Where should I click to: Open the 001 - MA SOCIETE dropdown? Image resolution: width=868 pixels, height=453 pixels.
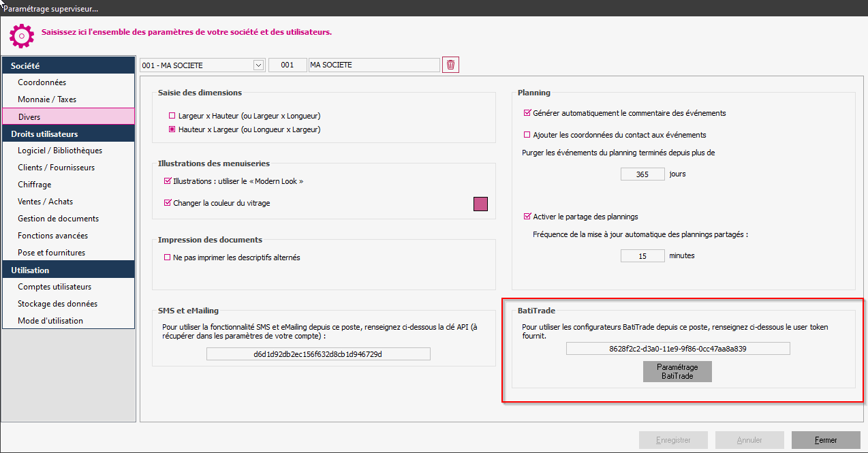258,65
